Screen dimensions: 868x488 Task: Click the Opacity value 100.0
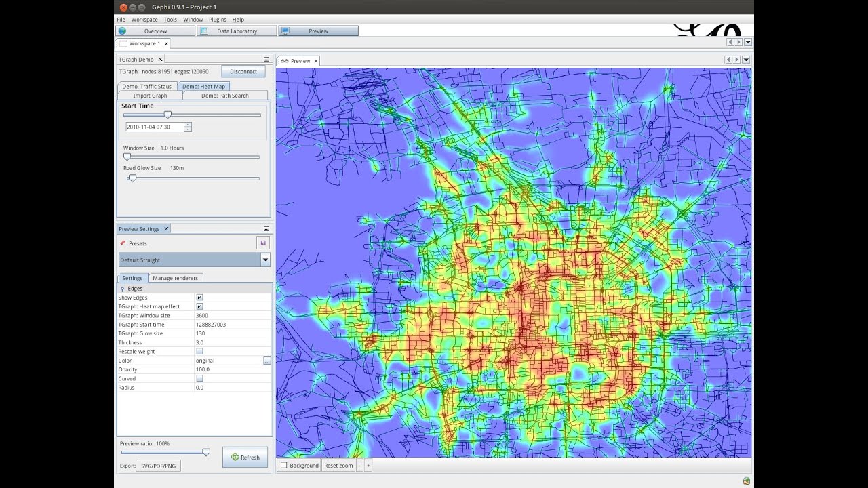point(233,369)
